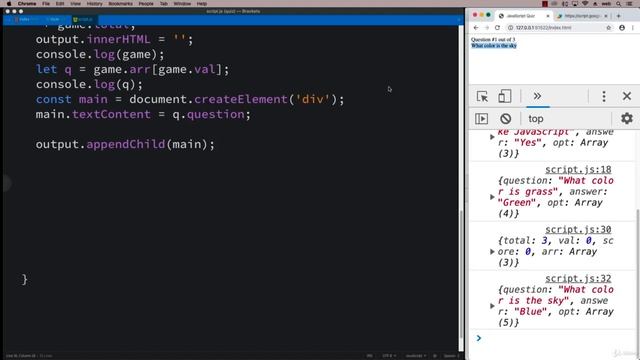Open the People menu
This screenshot has width=640, height=360.
146,4
